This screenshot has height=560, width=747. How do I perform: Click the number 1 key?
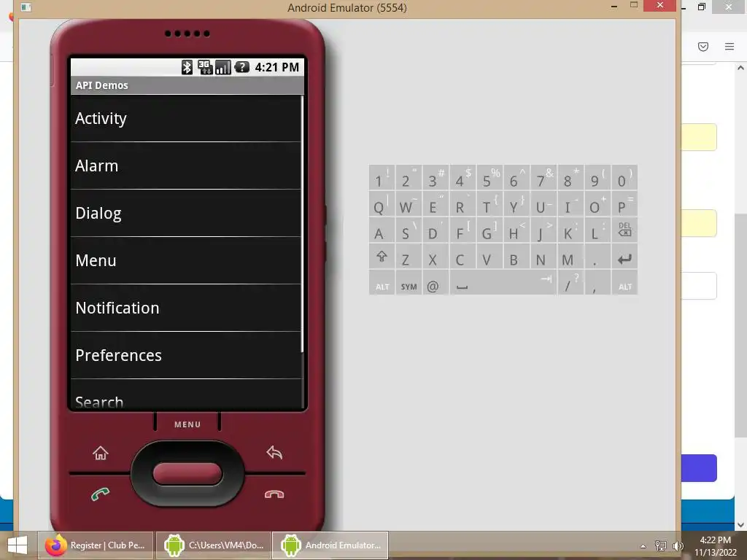coord(382,178)
